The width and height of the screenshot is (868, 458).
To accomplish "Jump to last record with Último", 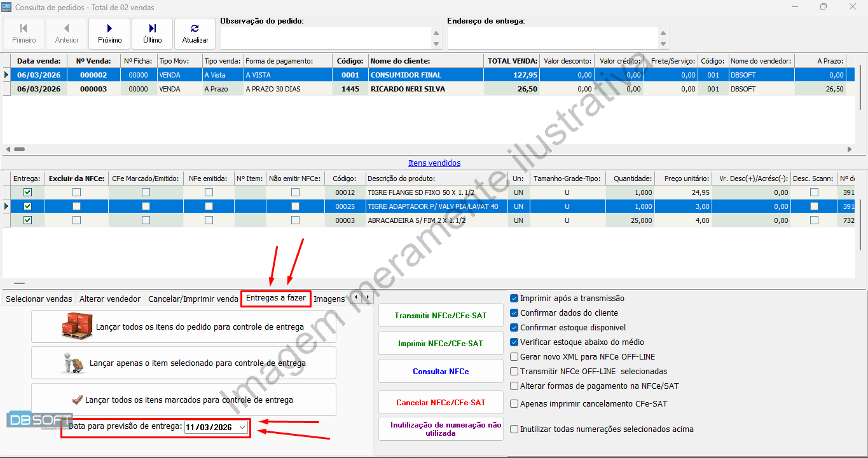I will [152, 34].
